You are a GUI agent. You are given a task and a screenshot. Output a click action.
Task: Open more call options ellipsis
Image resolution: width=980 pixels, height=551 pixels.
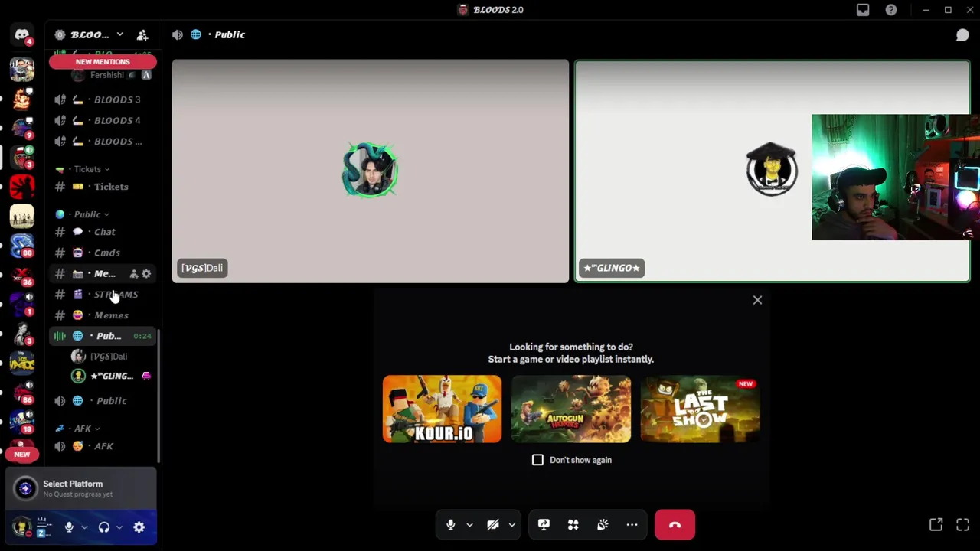(632, 525)
